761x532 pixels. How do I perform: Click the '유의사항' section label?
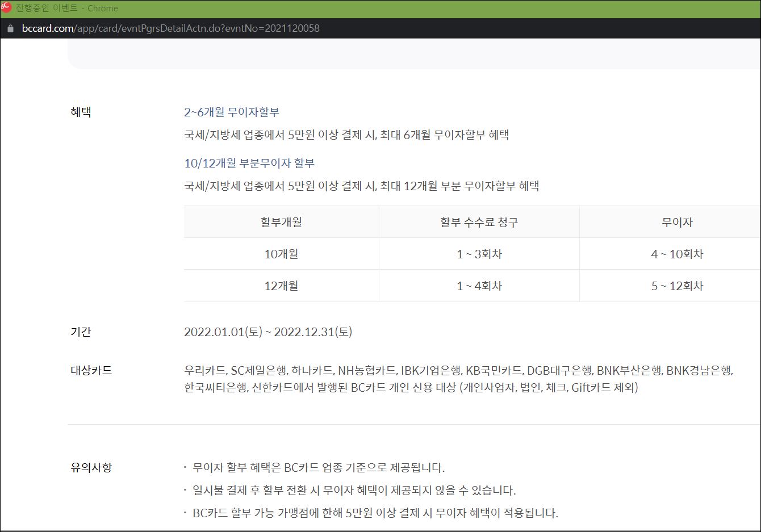pos(91,467)
